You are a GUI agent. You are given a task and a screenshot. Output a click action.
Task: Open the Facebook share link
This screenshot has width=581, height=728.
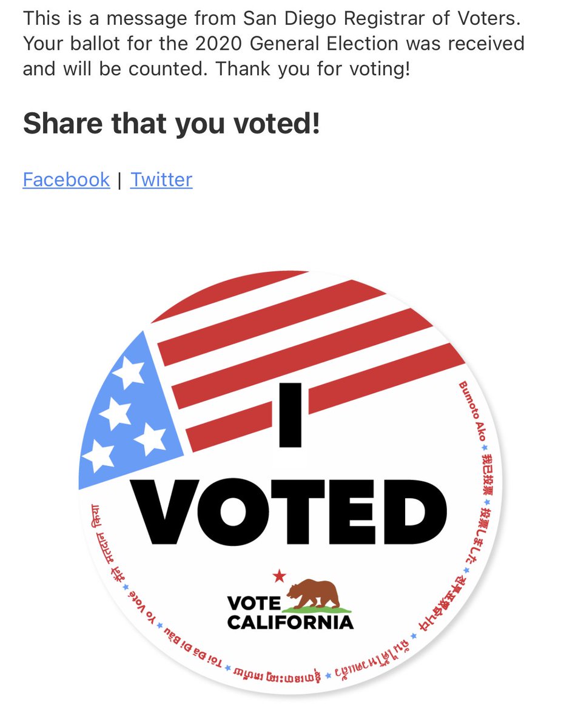point(66,180)
